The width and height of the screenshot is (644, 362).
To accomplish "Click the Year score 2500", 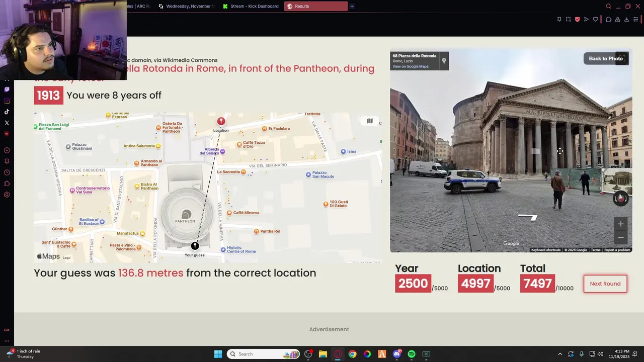I will pyautogui.click(x=413, y=284).
